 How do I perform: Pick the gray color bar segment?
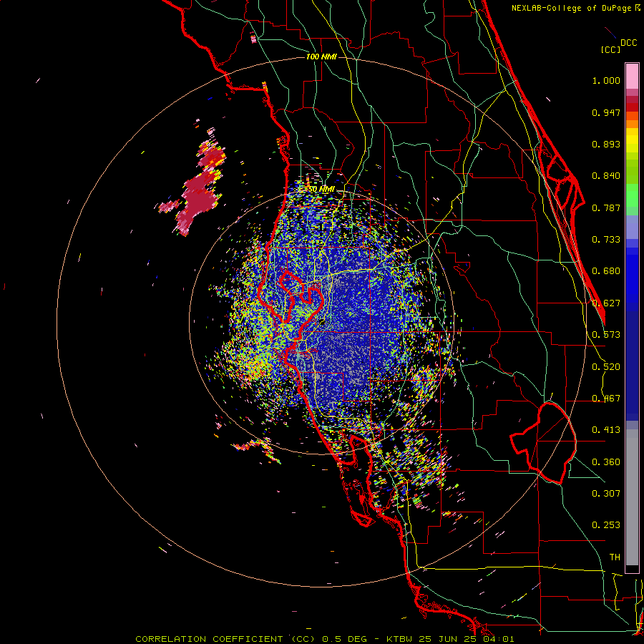[x=632, y=497]
